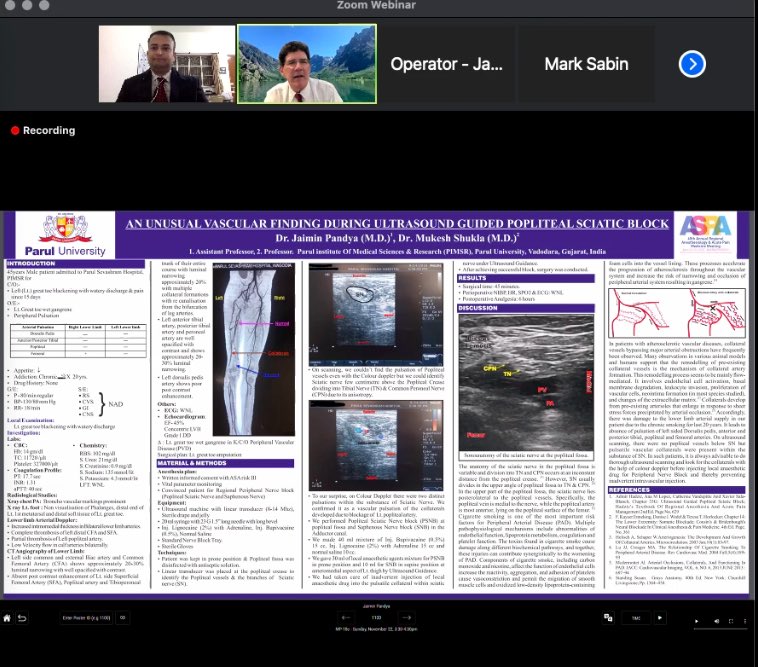Click the ASRA logo on poster

click(x=705, y=234)
